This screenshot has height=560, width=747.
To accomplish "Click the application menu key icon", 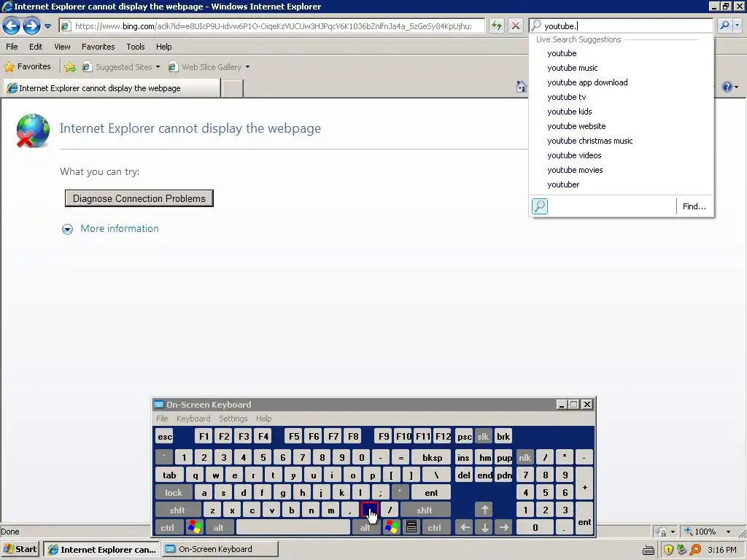I will [411, 528].
